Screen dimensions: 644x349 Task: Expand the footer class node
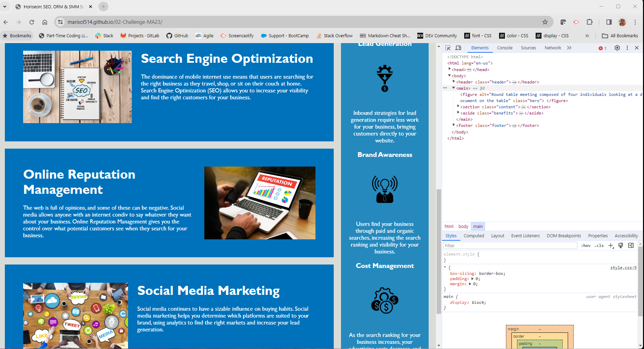(x=454, y=125)
